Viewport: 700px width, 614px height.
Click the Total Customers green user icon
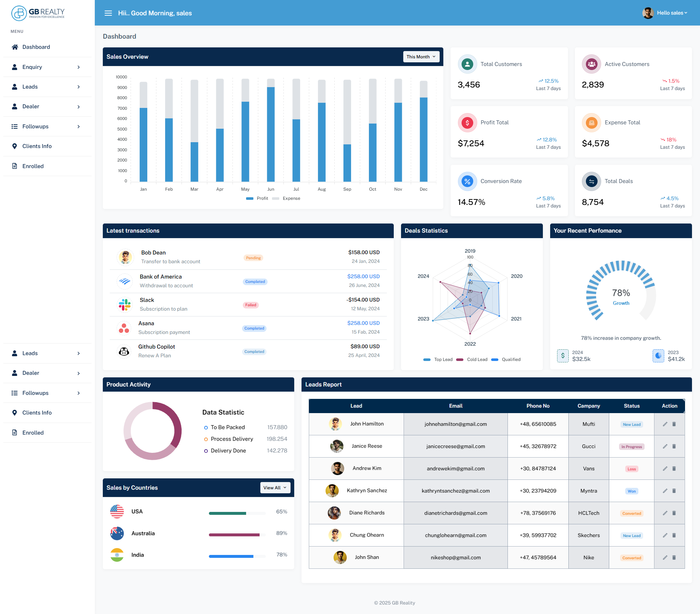(x=467, y=64)
